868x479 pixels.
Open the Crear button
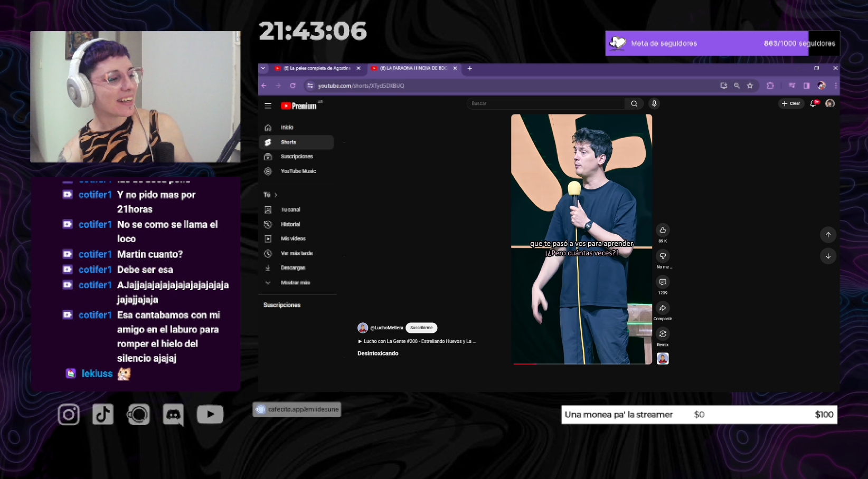791,103
